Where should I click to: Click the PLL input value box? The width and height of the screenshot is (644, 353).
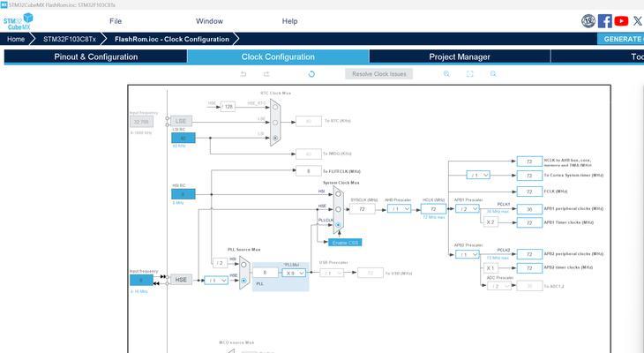(x=265, y=273)
